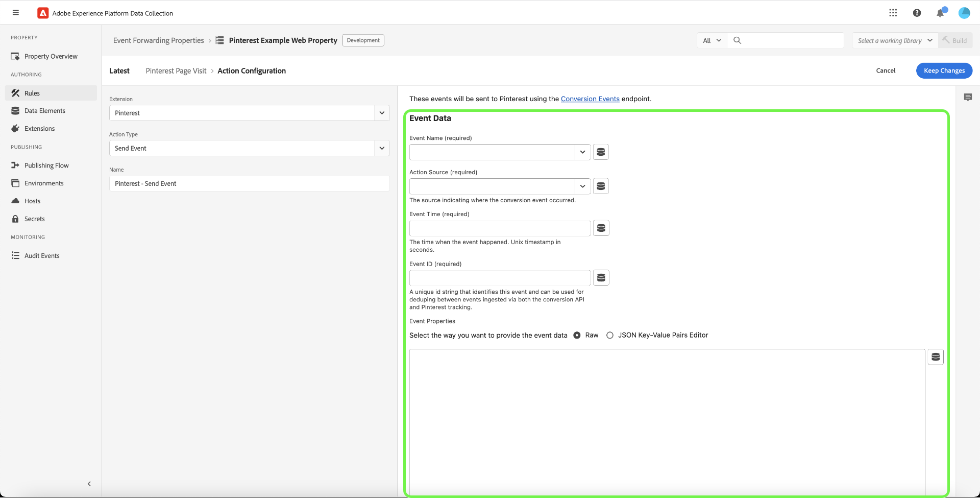
Task: Open the help question mark icon
Action: point(917,13)
